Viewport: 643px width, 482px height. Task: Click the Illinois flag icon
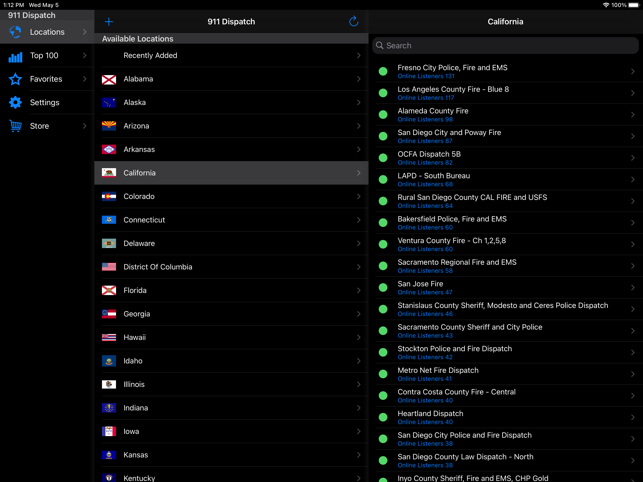[x=109, y=385]
